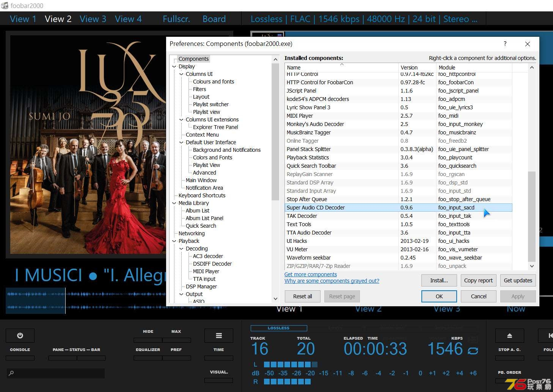Collapse the Display tree node
The height and width of the screenshot is (392, 553).
174,66
